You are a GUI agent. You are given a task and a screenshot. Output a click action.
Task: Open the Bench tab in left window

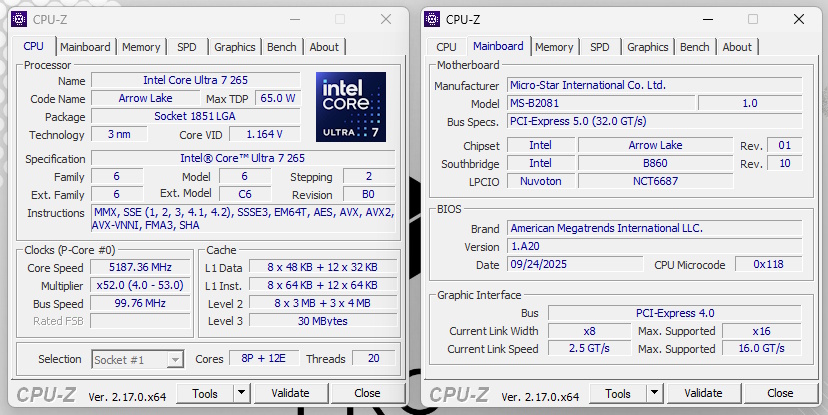[x=281, y=47]
